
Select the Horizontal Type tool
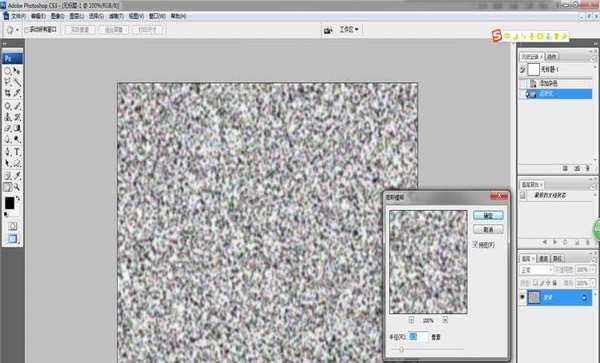[17, 152]
